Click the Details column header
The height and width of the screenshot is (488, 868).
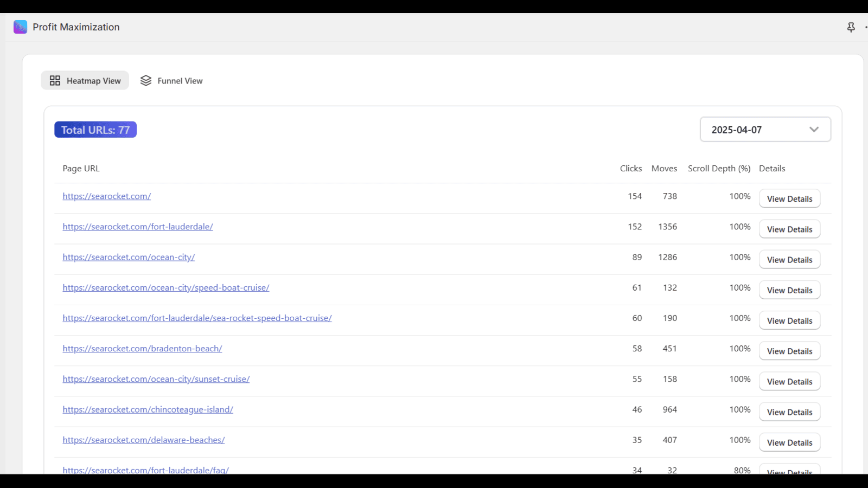tap(772, 169)
